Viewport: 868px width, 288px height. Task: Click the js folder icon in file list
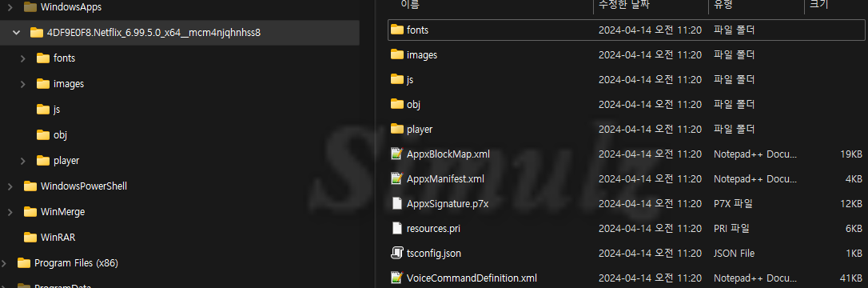(x=397, y=79)
